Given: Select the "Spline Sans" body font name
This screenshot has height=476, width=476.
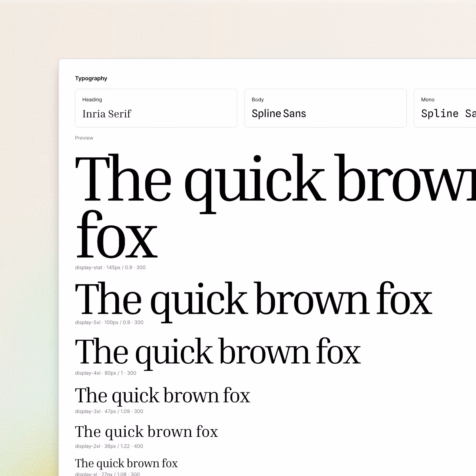Looking at the screenshot, I should 279,114.
